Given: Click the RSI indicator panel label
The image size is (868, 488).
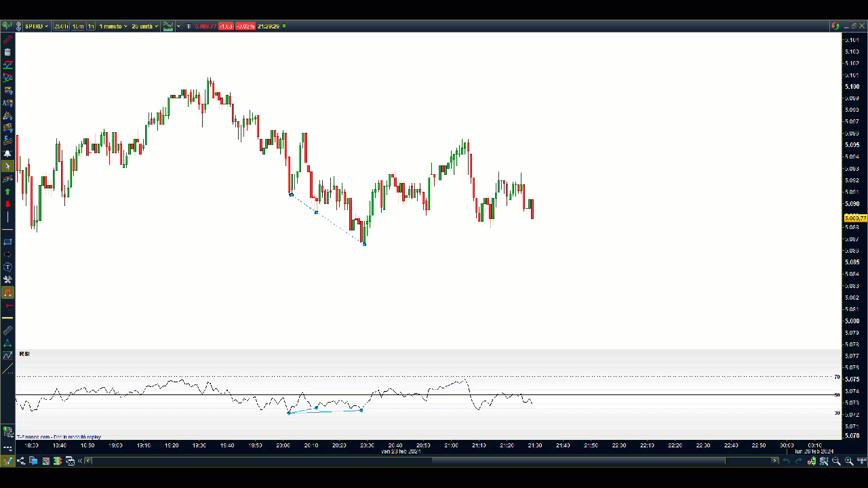Looking at the screenshot, I should tap(24, 354).
